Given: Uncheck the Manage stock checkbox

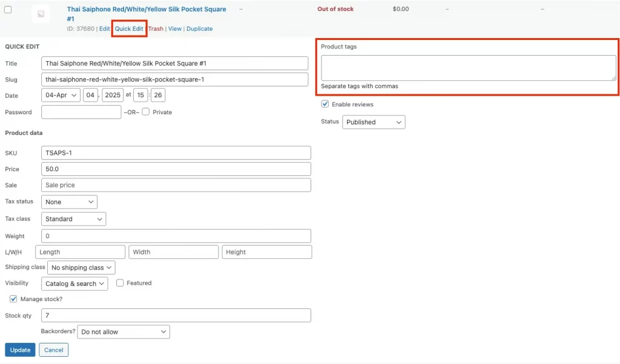Looking at the screenshot, I should [x=13, y=299].
